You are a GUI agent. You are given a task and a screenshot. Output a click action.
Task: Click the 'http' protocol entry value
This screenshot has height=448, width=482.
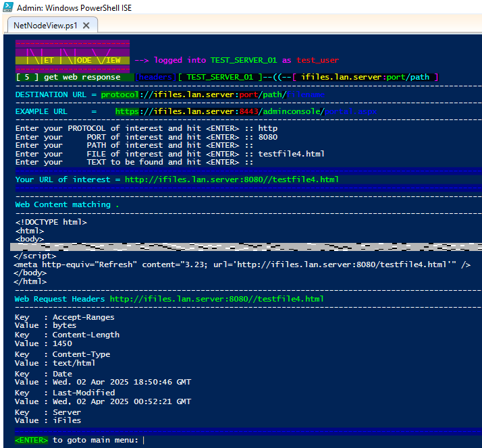pyautogui.click(x=268, y=128)
